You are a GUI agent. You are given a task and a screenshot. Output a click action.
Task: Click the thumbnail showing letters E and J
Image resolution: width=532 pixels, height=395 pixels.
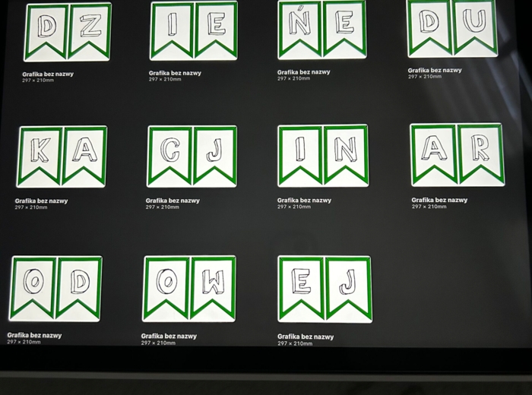click(x=325, y=289)
